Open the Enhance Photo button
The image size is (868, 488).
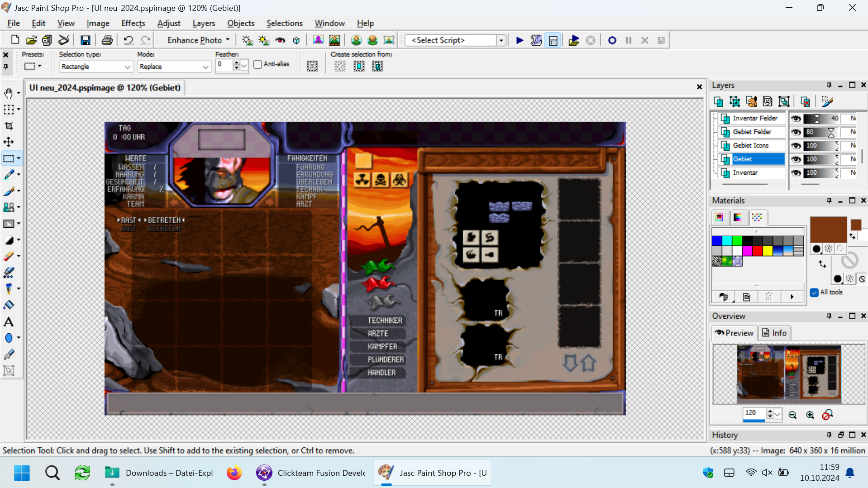198,40
